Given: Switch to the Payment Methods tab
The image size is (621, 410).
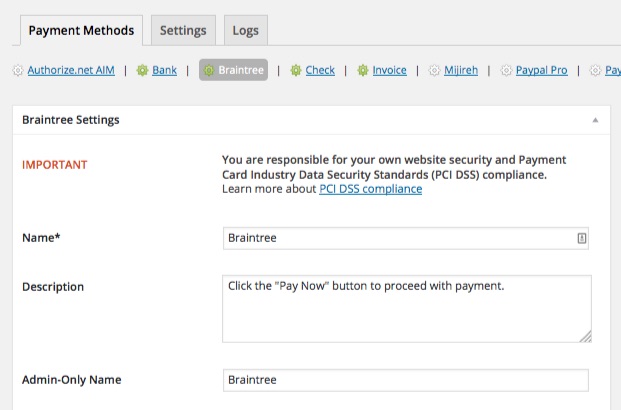Looking at the screenshot, I should point(81,31).
